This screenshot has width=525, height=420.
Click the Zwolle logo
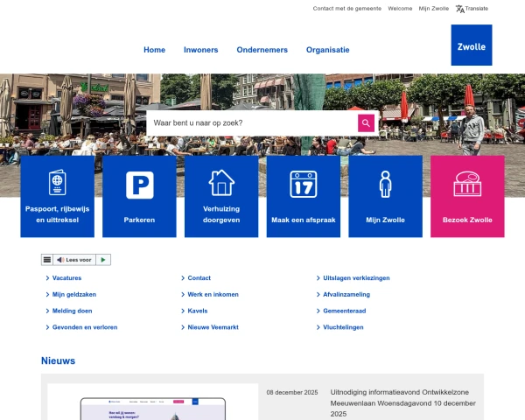pyautogui.click(x=471, y=45)
